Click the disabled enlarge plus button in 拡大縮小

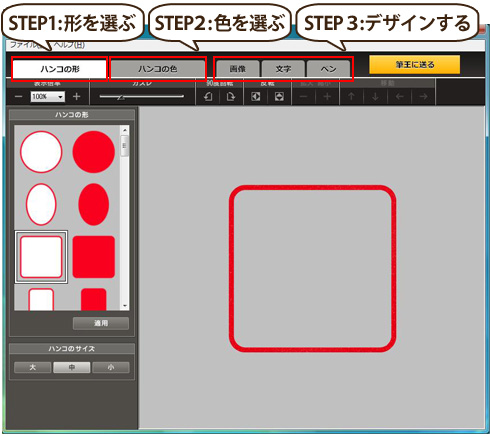click(327, 97)
